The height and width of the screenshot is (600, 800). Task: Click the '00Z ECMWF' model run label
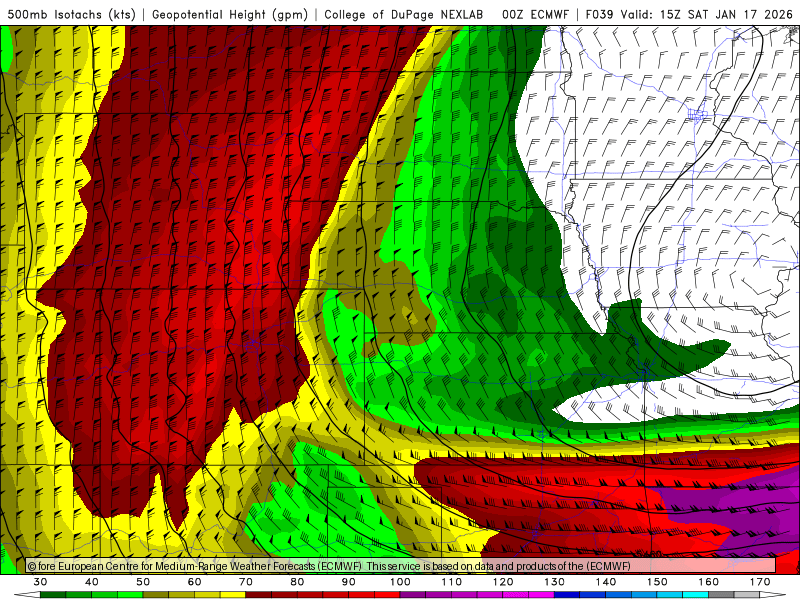click(535, 15)
